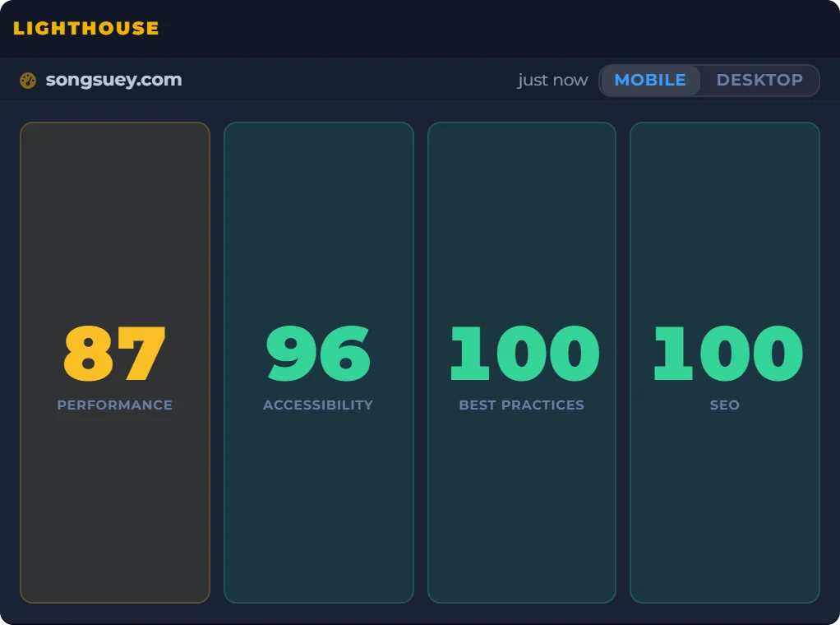Open the Best Practices score card
This screenshot has height=625, width=840.
coord(522,363)
